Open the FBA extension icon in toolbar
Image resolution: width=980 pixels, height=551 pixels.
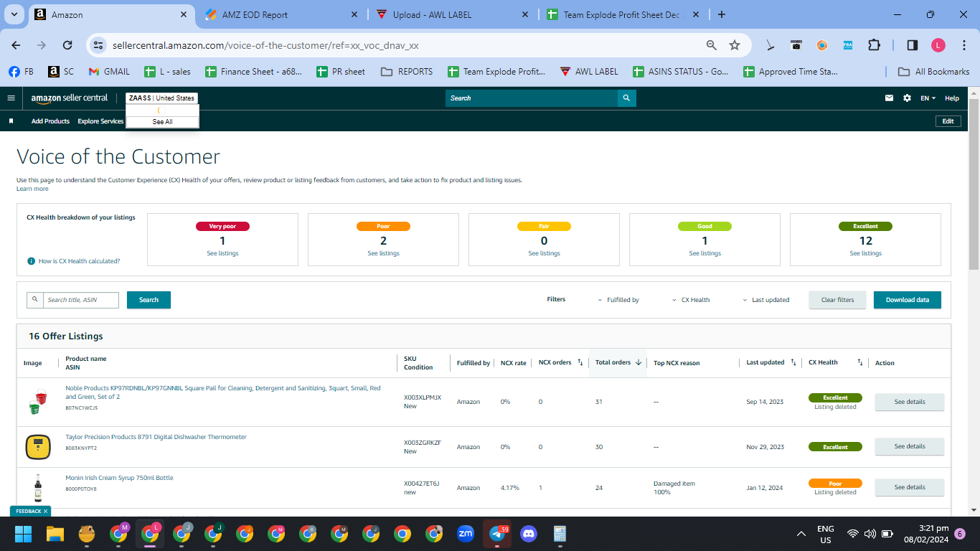[848, 45]
